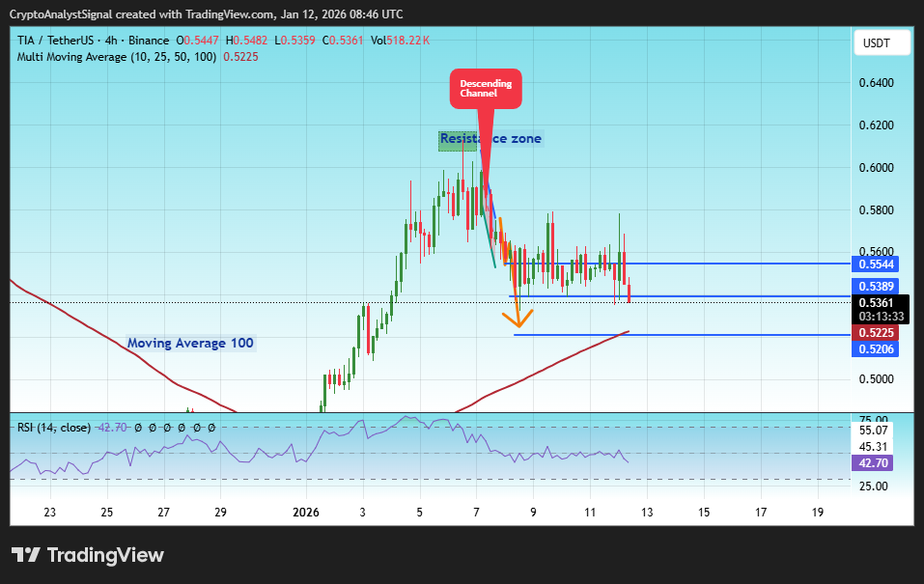Screen dimensions: 924x584
Task: Open the USDT currency selector
Action: pos(882,43)
